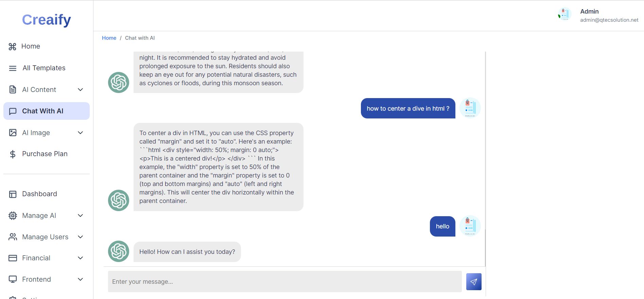Click the All Templates hamburger icon
This screenshot has width=644, height=299.
click(13, 68)
